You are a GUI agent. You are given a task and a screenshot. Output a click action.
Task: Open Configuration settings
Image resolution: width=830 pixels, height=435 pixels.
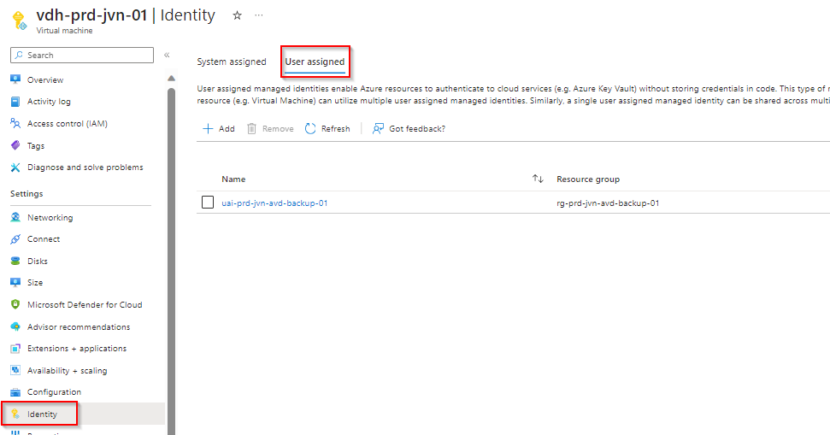(x=54, y=392)
